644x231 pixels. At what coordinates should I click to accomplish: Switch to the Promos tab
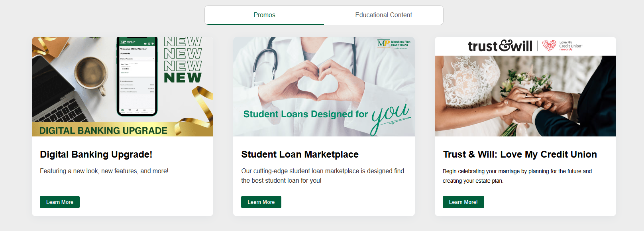[264, 15]
